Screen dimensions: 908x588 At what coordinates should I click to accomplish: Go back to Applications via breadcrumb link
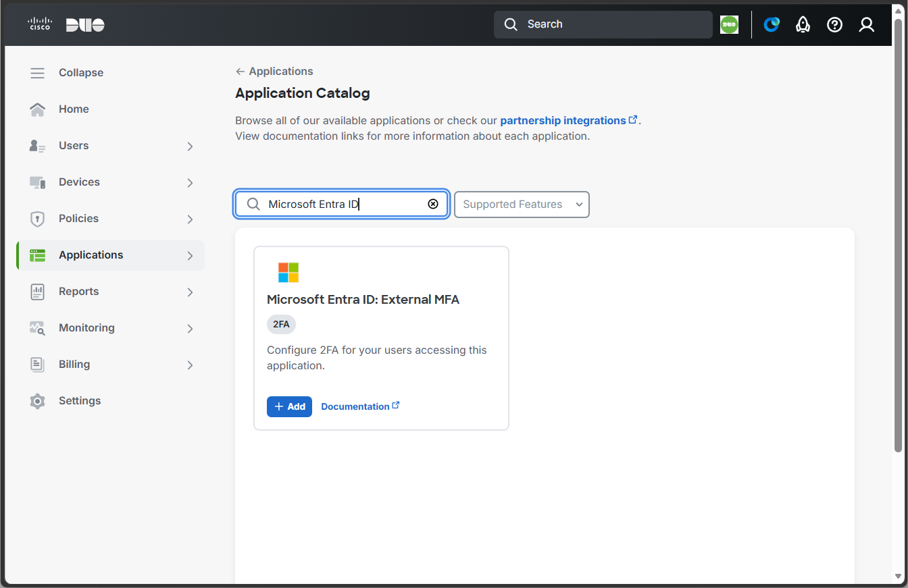pos(274,72)
